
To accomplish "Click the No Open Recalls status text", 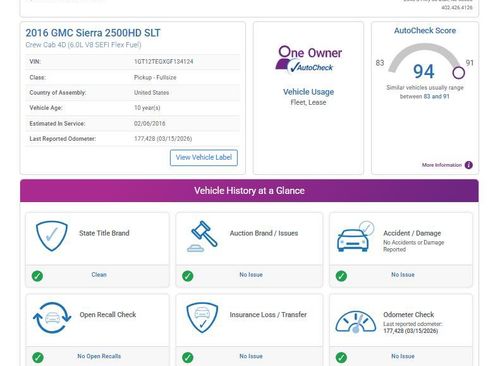I will click(x=99, y=356).
